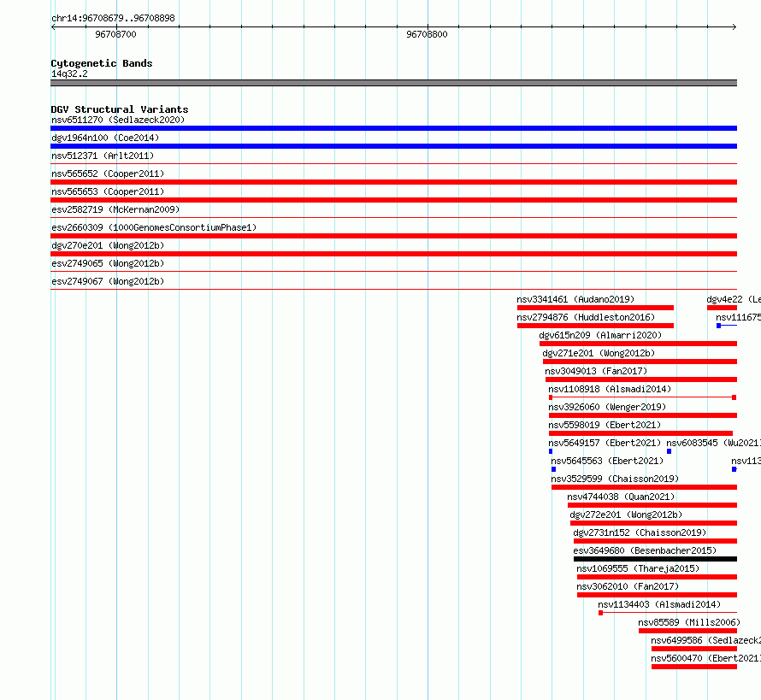Click nsv5600470 (Ebert2021) label
This screenshot has height=700, width=761.
[706, 658]
